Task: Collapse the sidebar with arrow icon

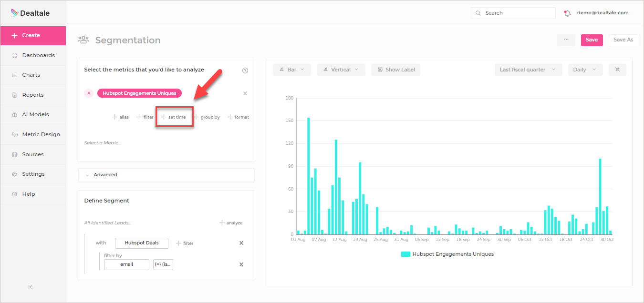Action: (31, 287)
